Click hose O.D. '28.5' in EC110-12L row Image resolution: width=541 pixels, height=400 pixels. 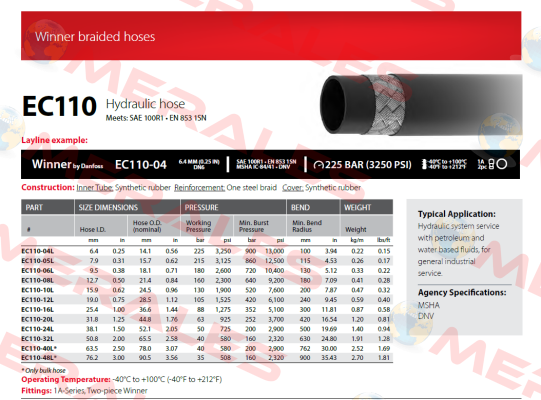(145, 300)
